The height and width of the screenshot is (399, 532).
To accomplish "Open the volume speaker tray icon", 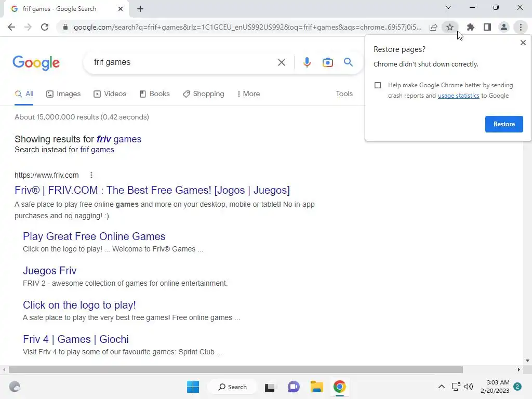I will pos(469,387).
